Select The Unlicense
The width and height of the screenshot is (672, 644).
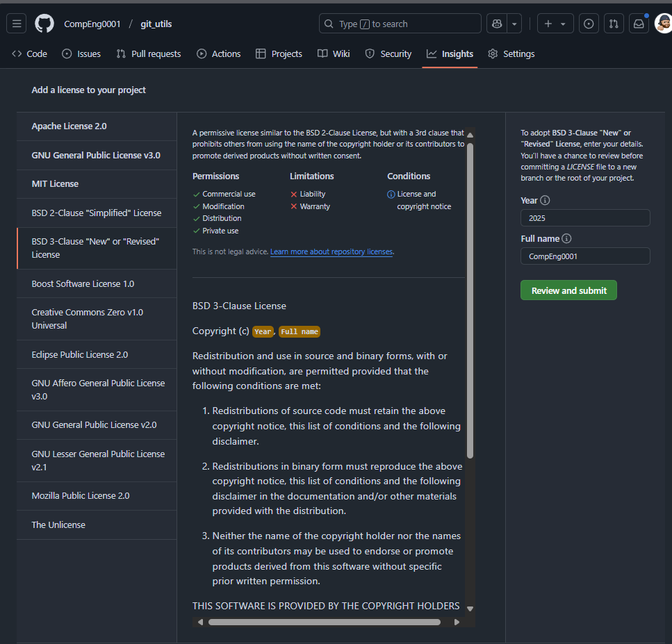click(97, 525)
